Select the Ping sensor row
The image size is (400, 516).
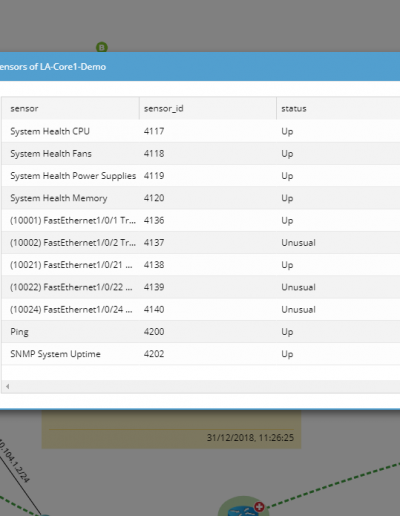point(201,332)
